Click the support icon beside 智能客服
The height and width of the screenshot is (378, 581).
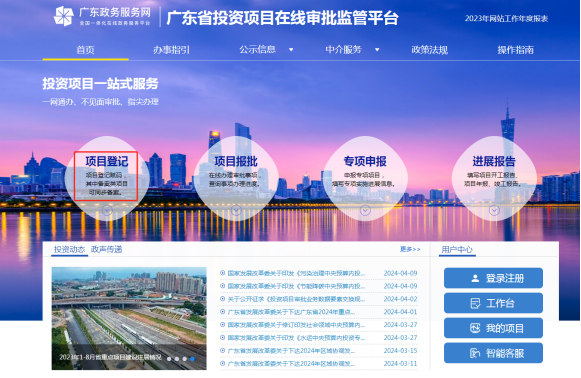[475, 353]
